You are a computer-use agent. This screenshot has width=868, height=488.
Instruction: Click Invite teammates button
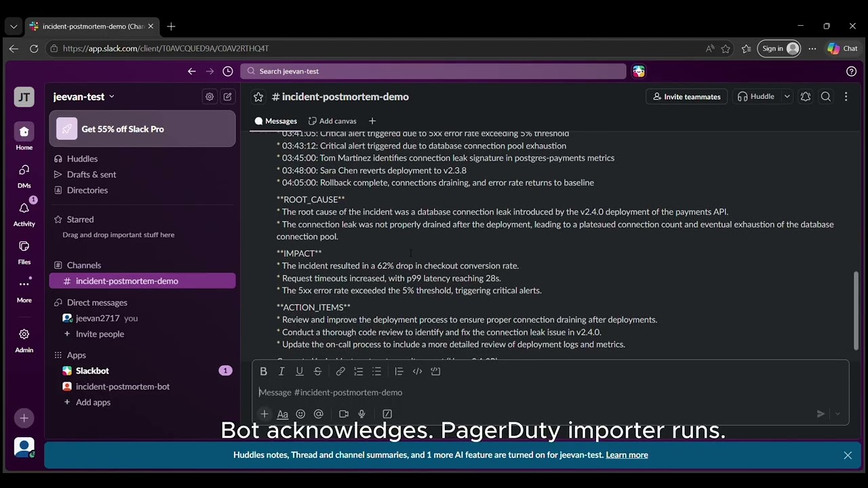click(686, 97)
